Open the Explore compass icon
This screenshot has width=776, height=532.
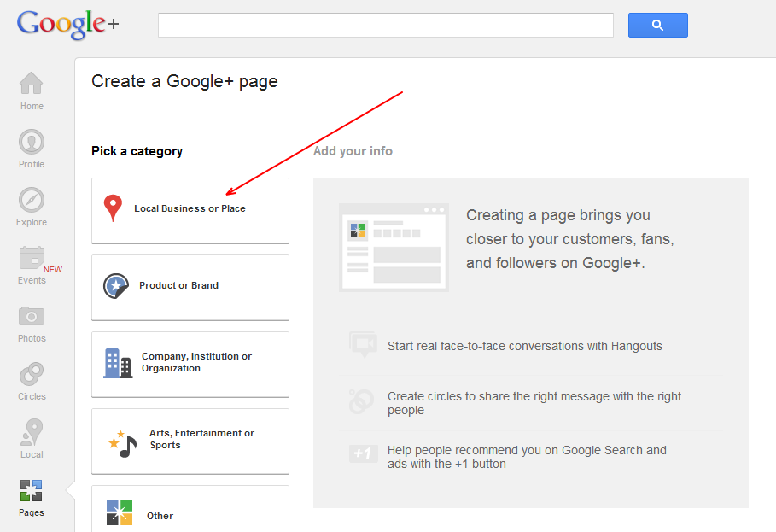click(32, 207)
